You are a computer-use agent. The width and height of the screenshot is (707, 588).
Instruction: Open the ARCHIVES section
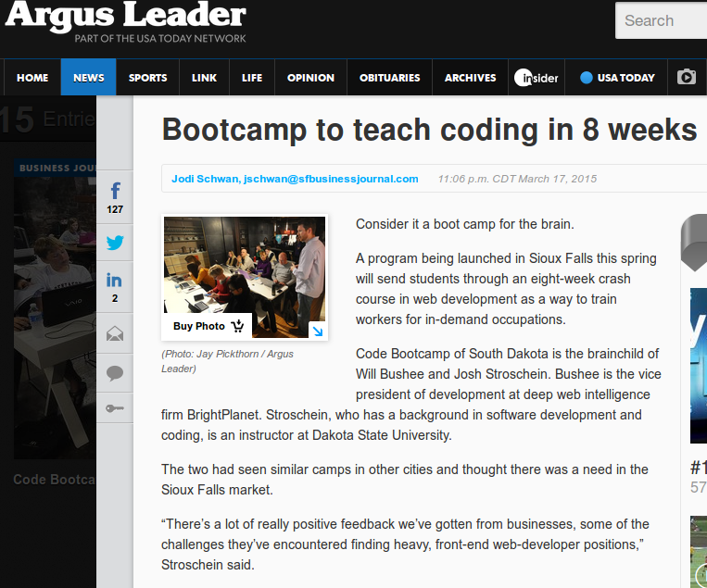471,78
